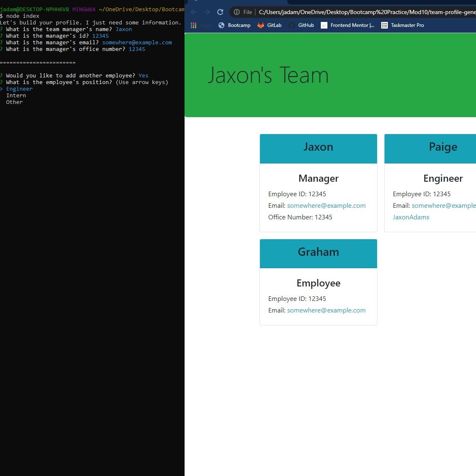Select the Intern position option
This screenshot has width=476, height=476.
(x=16, y=95)
